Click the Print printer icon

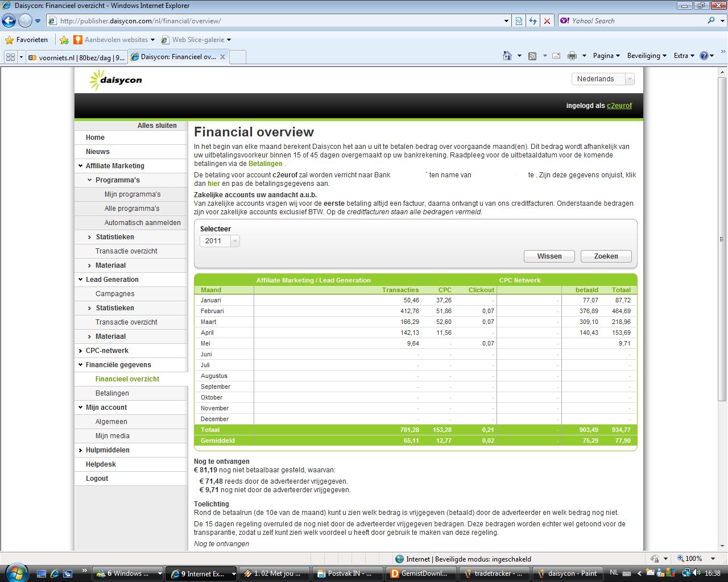572,56
